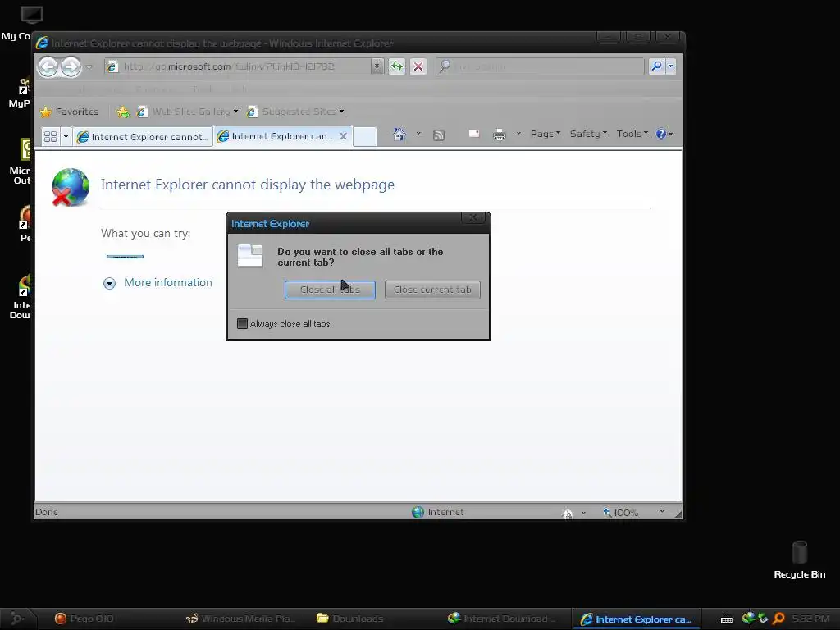840x630 pixels.
Task: Open the search provider dropdown arrow
Action: (x=670, y=66)
